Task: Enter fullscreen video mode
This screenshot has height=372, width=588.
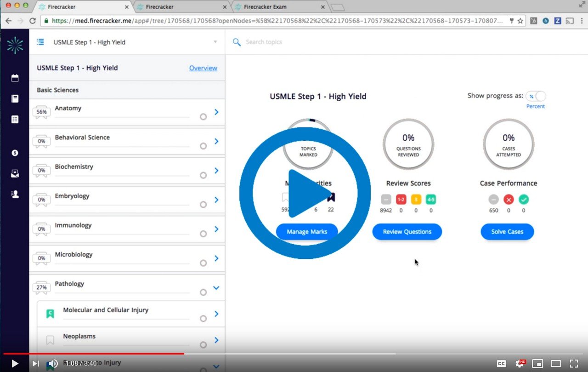Action: (x=574, y=363)
